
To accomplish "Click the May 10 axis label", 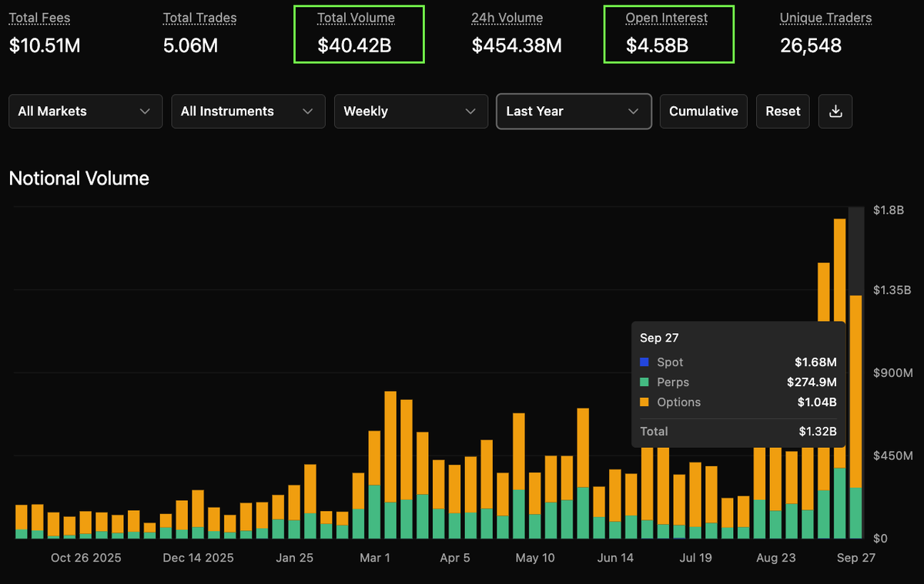I will [x=535, y=558].
